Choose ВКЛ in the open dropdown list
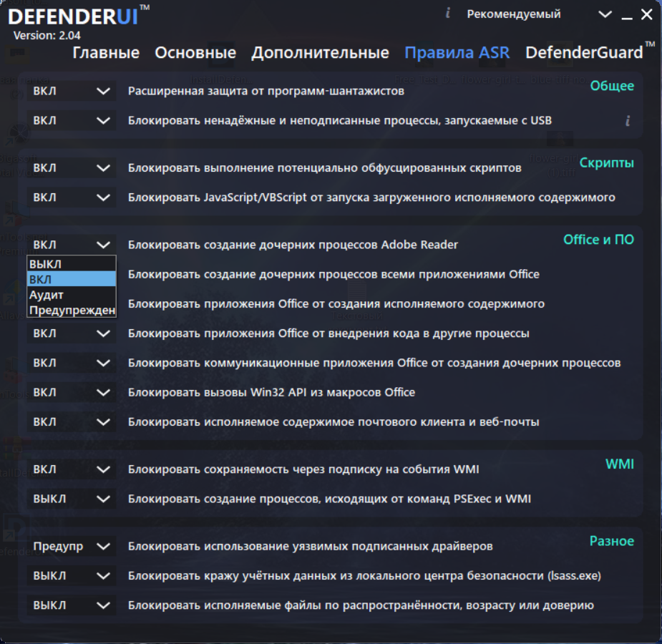The width and height of the screenshot is (662, 644). click(72, 279)
